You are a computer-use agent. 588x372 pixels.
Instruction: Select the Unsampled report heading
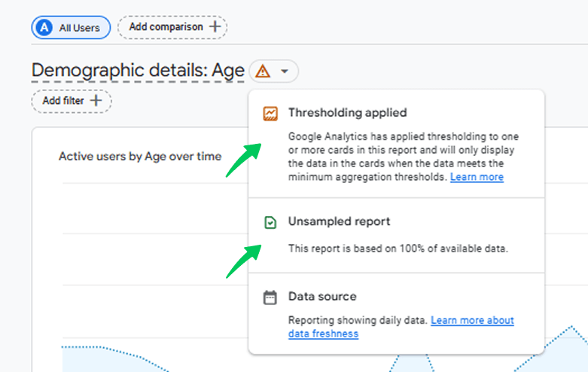339,222
